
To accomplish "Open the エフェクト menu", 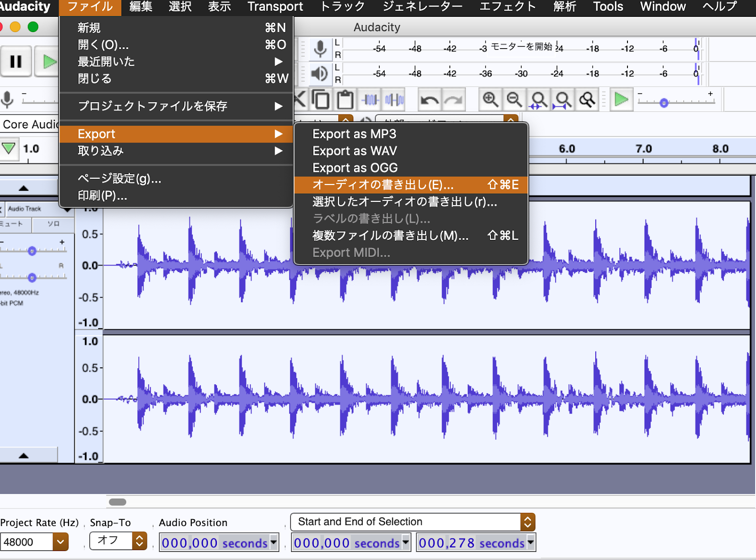I will (507, 7).
